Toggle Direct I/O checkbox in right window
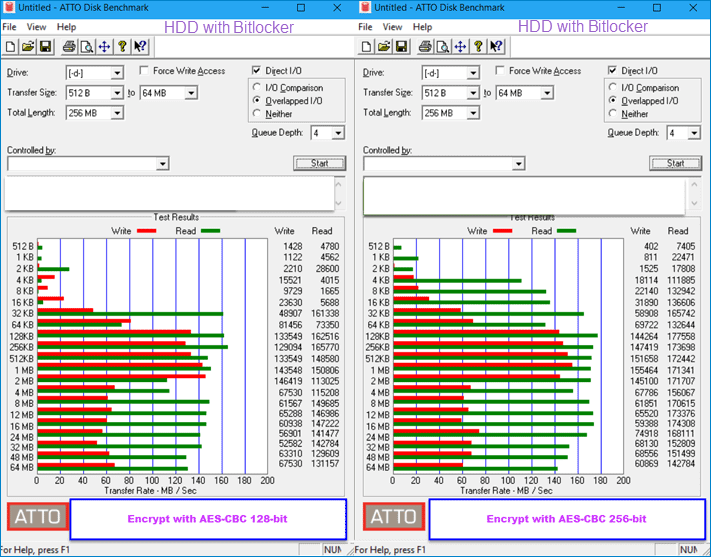 click(613, 71)
